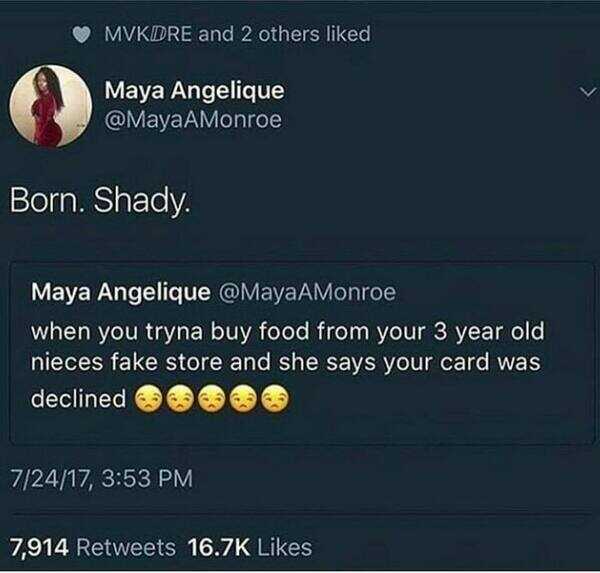Click the word 'declined' in the quoted tweet
This screenshot has height=573, width=600.
79,399
